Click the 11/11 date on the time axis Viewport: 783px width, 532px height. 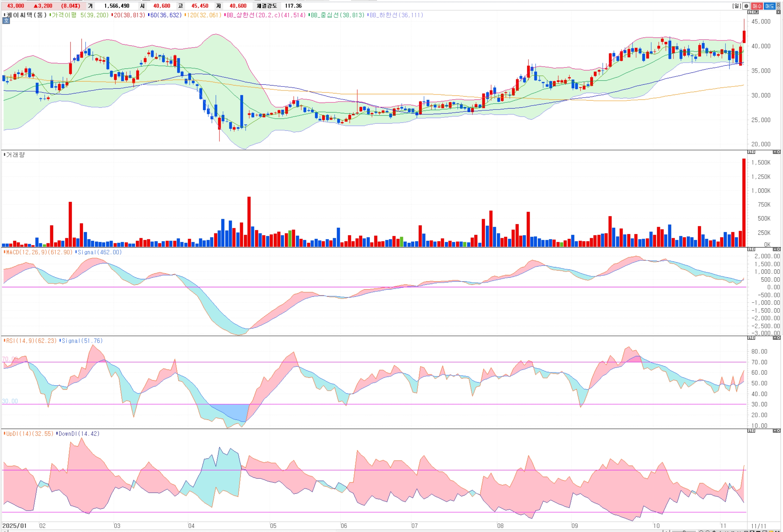pyautogui.click(x=758, y=526)
